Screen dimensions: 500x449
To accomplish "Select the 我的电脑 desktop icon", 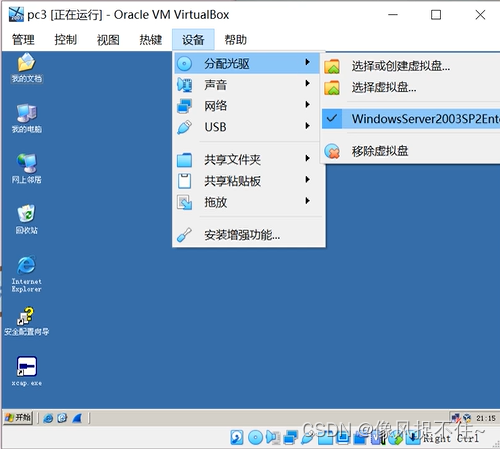I will [27, 119].
